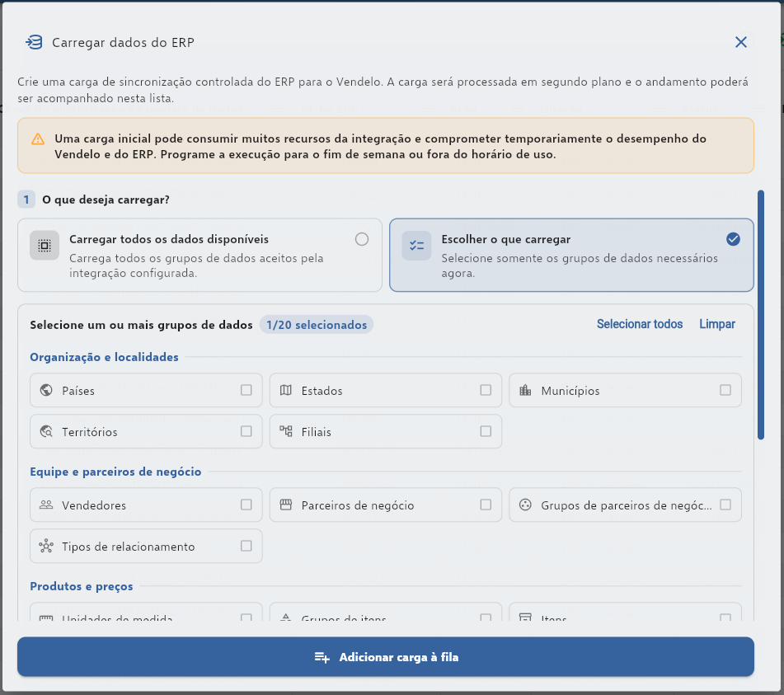Screen dimensions: 784x695
Task: Check the Vendedores checkbox
Action: pos(246,505)
